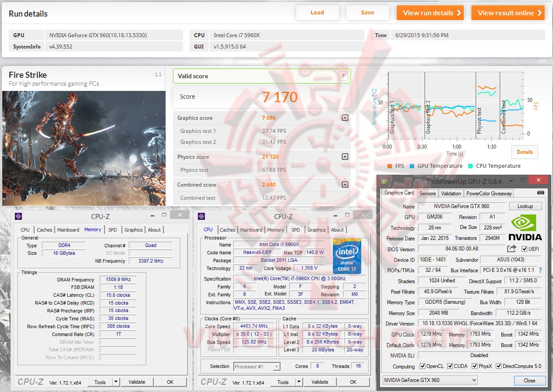Switch to Sensors tab in GPU-Z
The width and height of the screenshot is (553, 392).
(427, 194)
